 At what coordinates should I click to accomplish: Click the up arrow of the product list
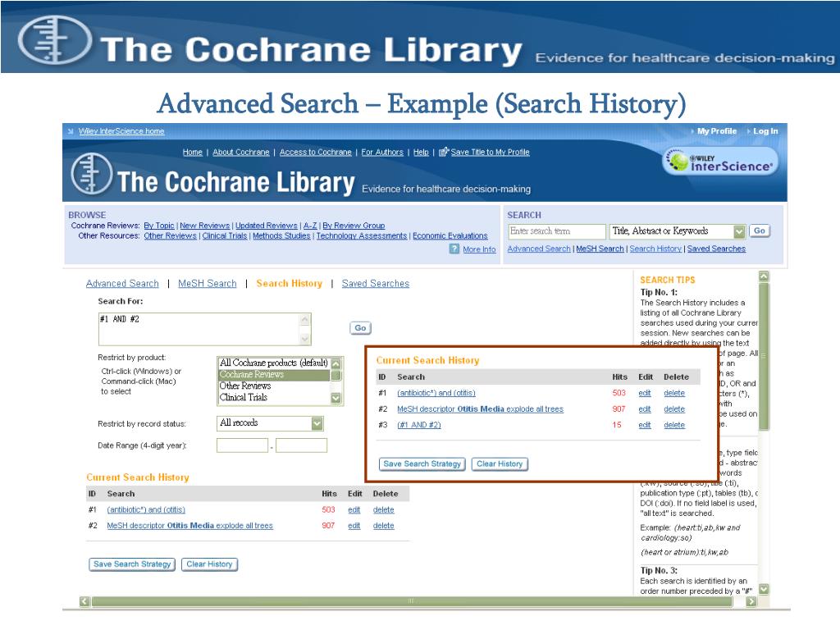point(336,363)
